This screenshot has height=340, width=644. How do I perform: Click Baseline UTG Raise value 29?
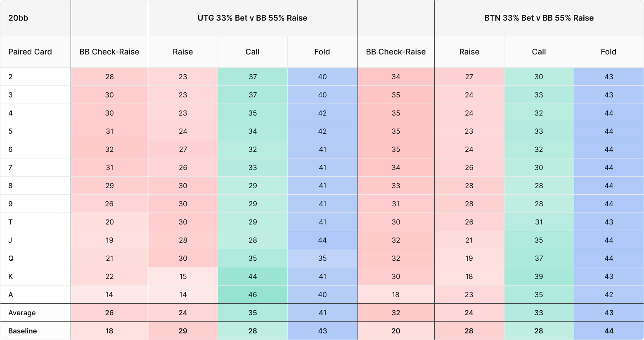coord(183,331)
